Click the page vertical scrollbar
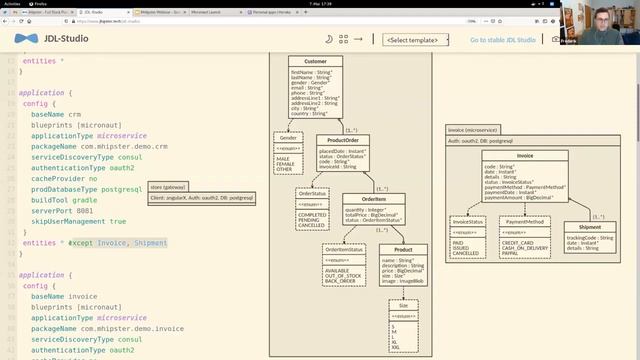The width and height of the screenshot is (640, 360). coord(638,113)
